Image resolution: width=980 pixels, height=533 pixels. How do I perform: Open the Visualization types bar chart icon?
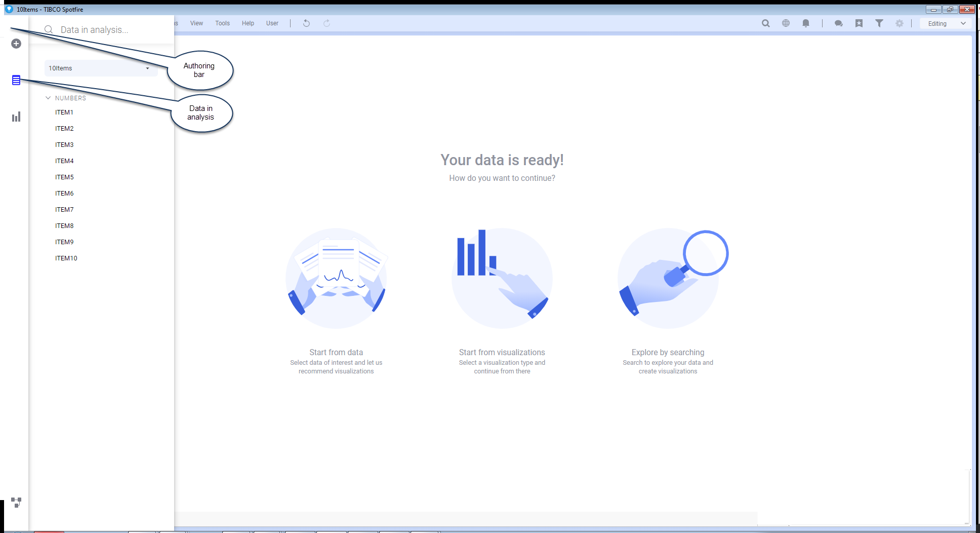16,117
